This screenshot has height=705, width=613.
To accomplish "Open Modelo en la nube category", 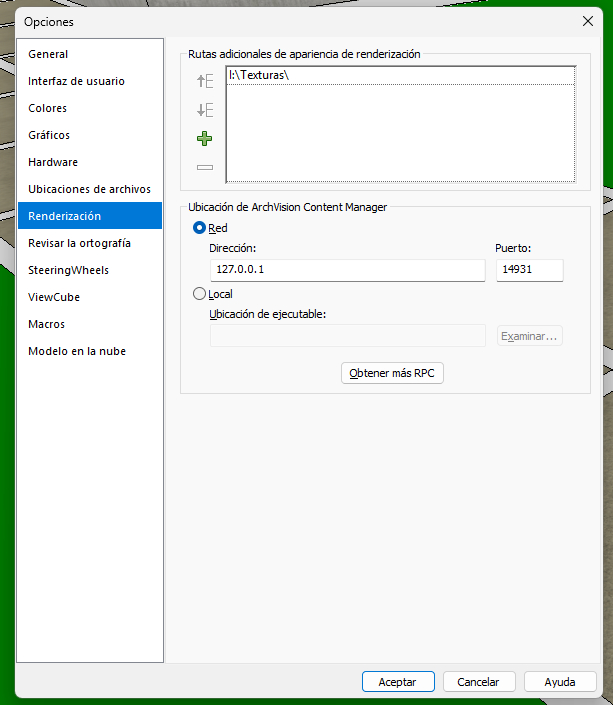I will [90, 351].
